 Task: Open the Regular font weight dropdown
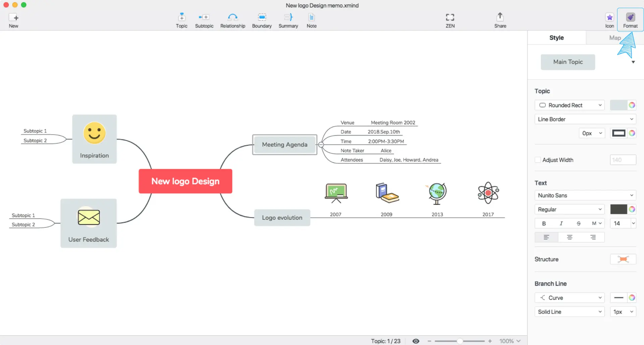coord(570,209)
